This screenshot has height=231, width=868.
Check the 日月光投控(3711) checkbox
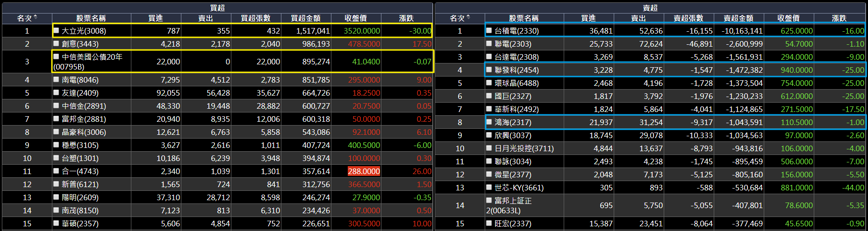[489, 148]
